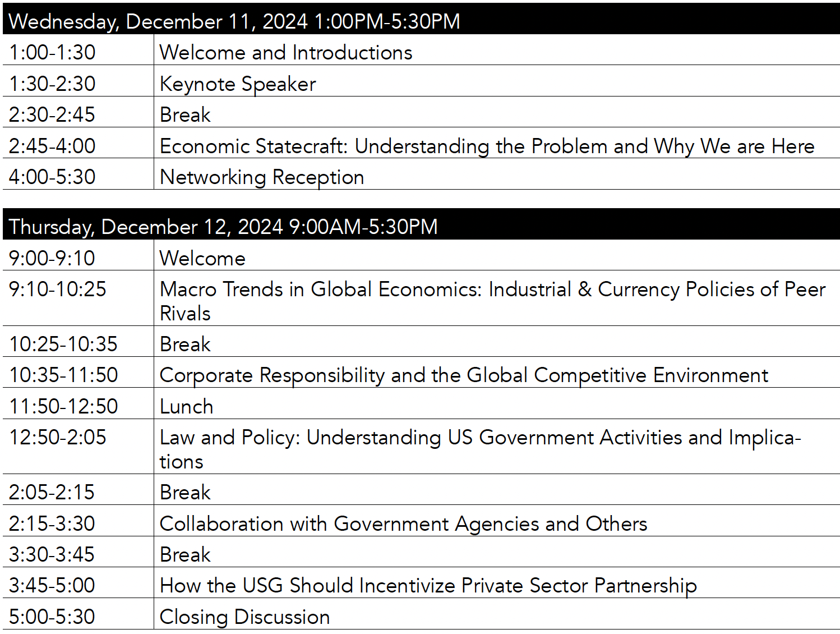Click the 10:25-10:35 time cell

coord(63,344)
